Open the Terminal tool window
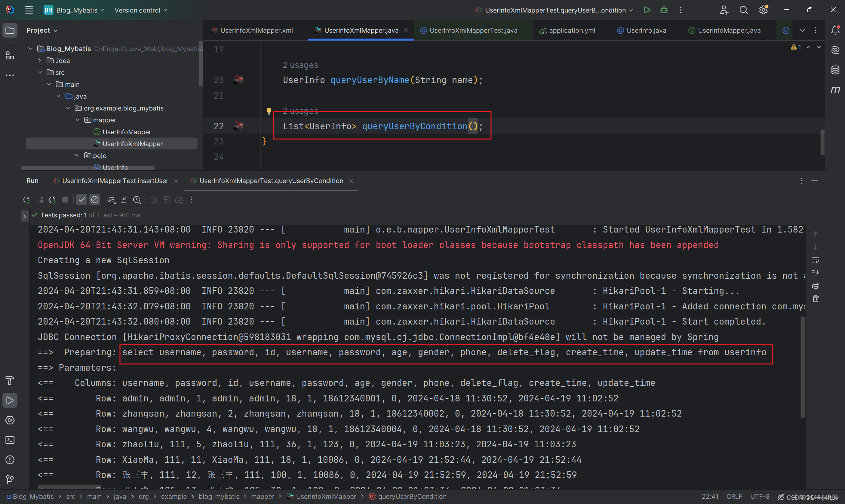Image resolution: width=845 pixels, height=504 pixels. coord(10,440)
